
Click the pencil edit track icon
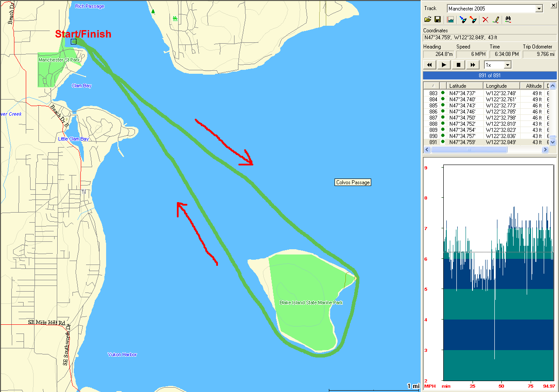496,20
